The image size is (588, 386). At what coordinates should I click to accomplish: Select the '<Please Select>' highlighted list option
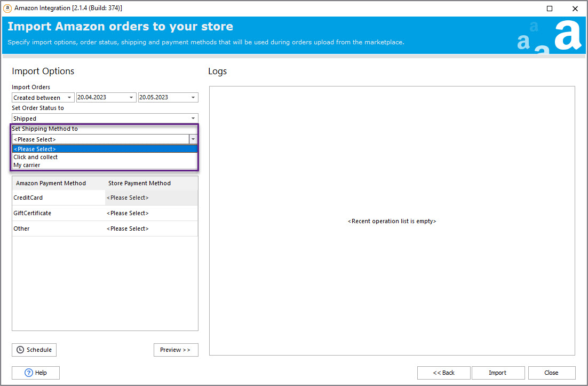pos(35,149)
